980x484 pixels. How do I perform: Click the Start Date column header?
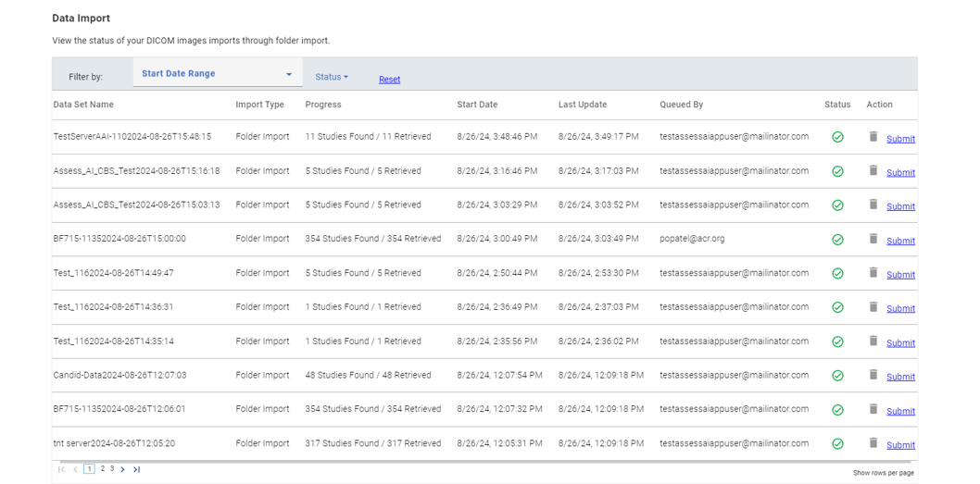pyautogui.click(x=477, y=105)
